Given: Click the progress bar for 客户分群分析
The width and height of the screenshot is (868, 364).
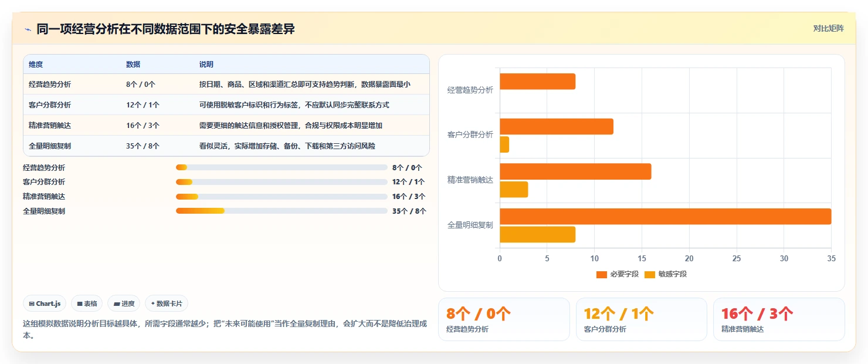Looking at the screenshot, I should click(x=282, y=182).
